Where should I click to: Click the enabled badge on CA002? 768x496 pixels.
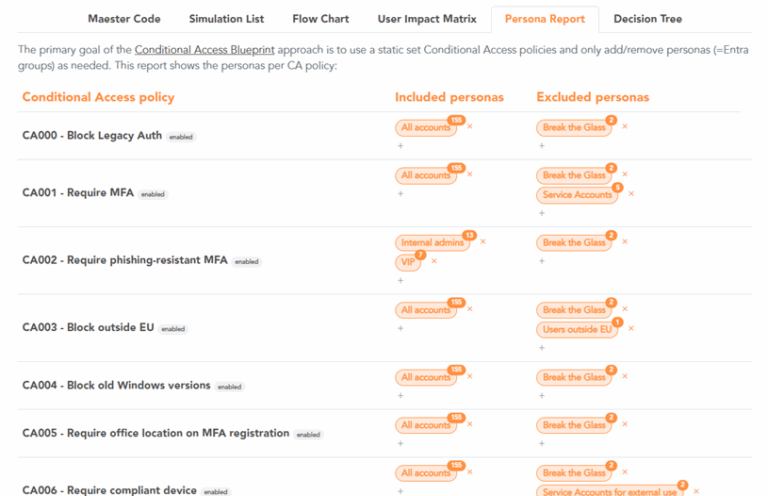click(246, 262)
